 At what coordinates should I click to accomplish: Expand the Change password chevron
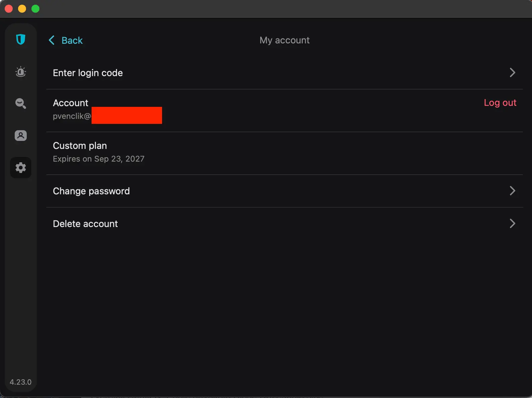click(512, 191)
